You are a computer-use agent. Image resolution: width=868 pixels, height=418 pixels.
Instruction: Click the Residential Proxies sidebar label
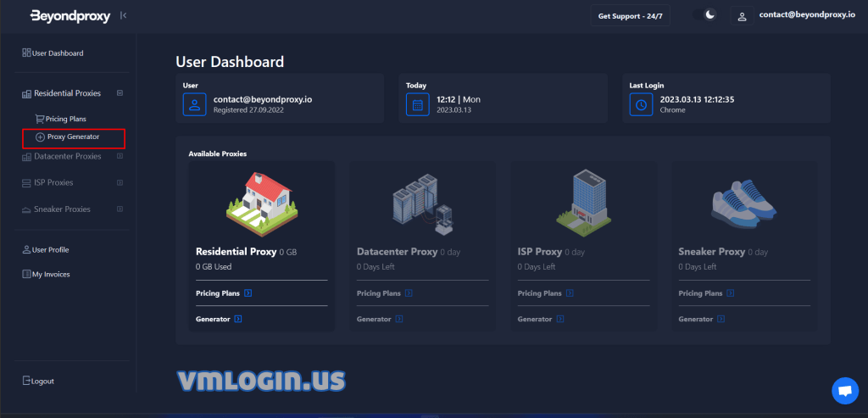point(68,93)
